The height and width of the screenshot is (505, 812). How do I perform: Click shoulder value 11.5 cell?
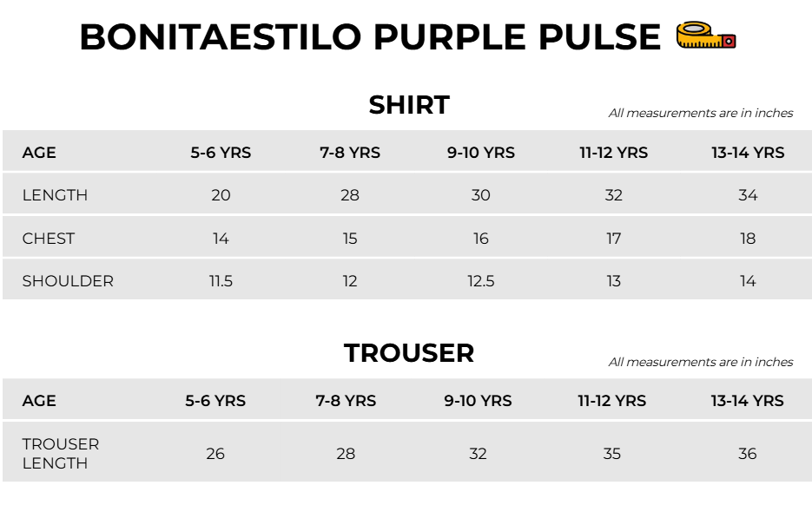click(x=221, y=281)
